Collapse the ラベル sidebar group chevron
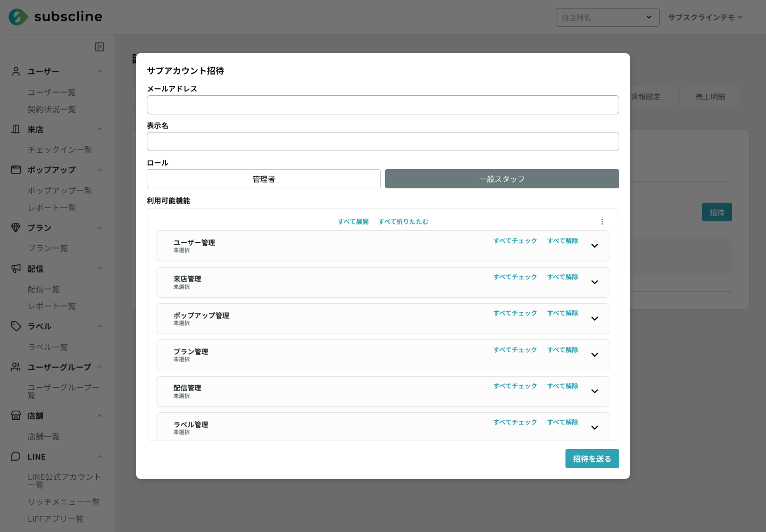Image resolution: width=766 pixels, height=532 pixels. click(x=99, y=326)
